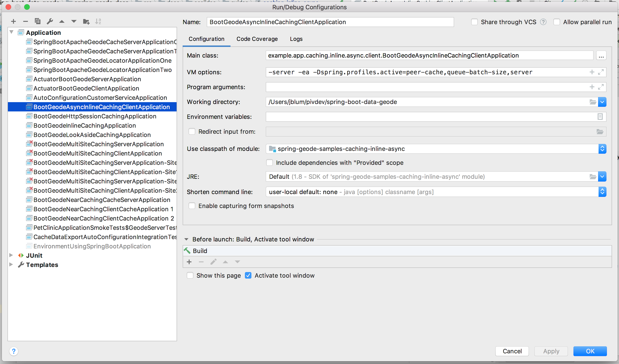
Task: Move before launch task down
Action: [x=237, y=262]
